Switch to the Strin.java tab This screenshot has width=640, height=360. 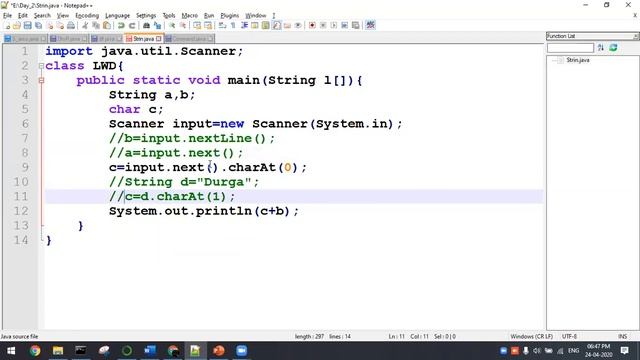pyautogui.click(x=143, y=38)
